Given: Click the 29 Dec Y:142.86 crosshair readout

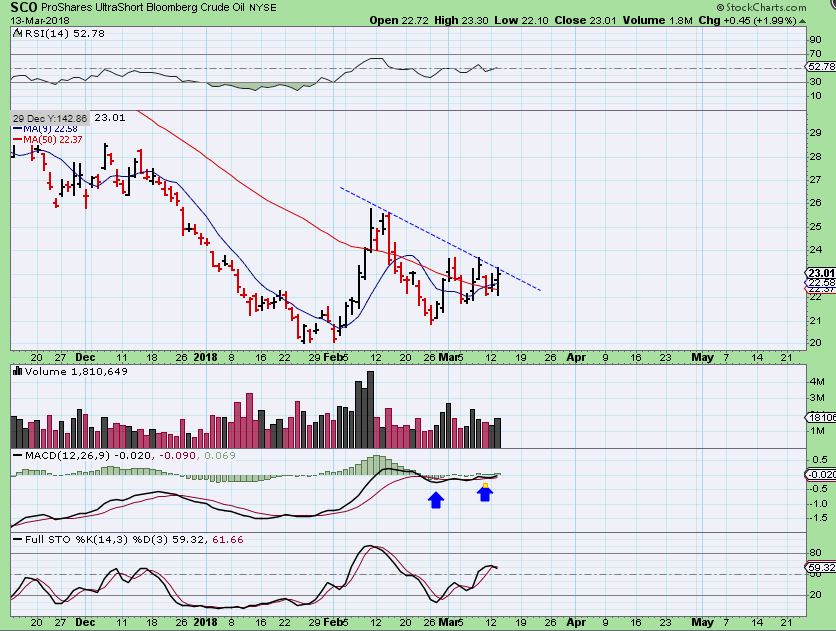Looking at the screenshot, I should (50, 118).
